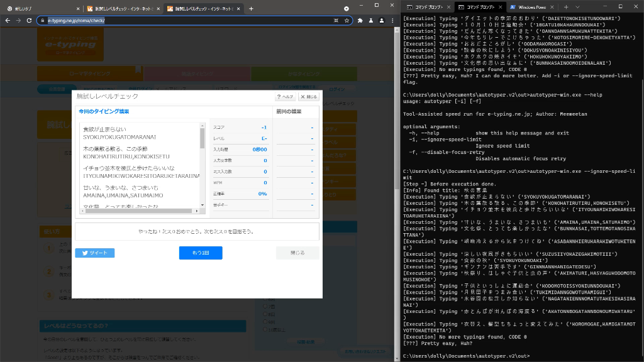Close the dialog with the top-right 閉じる button
This screenshot has height=362, width=644.
point(308,97)
